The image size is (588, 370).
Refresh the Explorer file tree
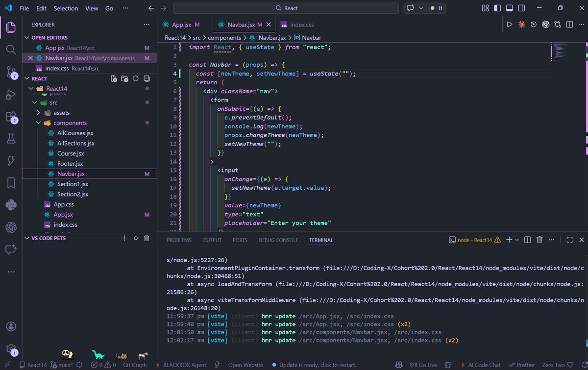136,78
